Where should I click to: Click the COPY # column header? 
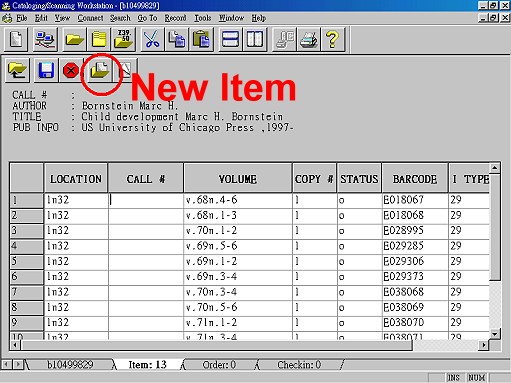pyautogui.click(x=314, y=179)
